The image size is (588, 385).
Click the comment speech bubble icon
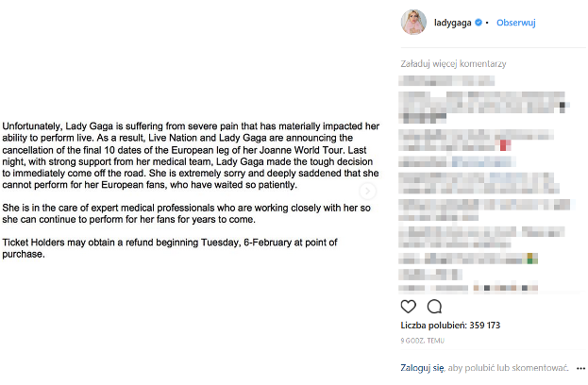(434, 307)
